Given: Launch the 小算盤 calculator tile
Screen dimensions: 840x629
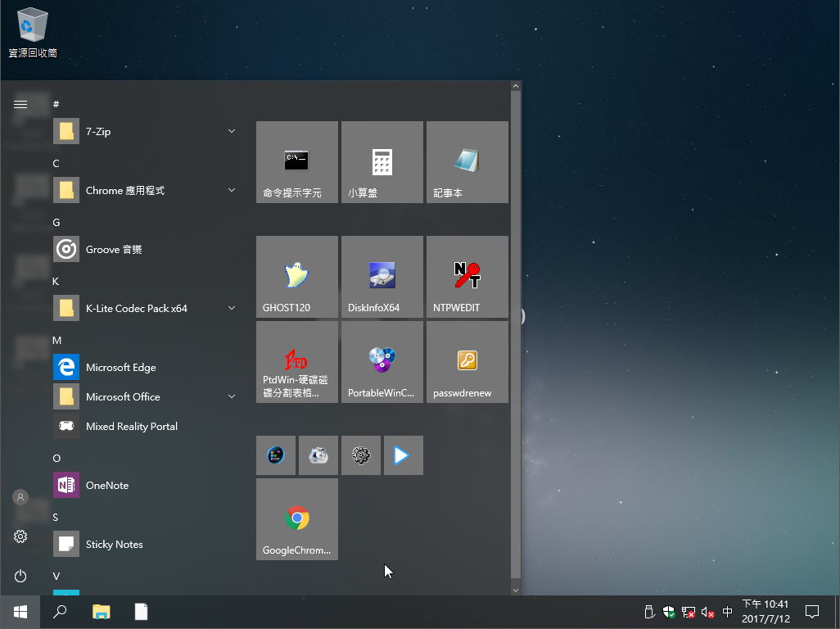Looking at the screenshot, I should pos(382,162).
